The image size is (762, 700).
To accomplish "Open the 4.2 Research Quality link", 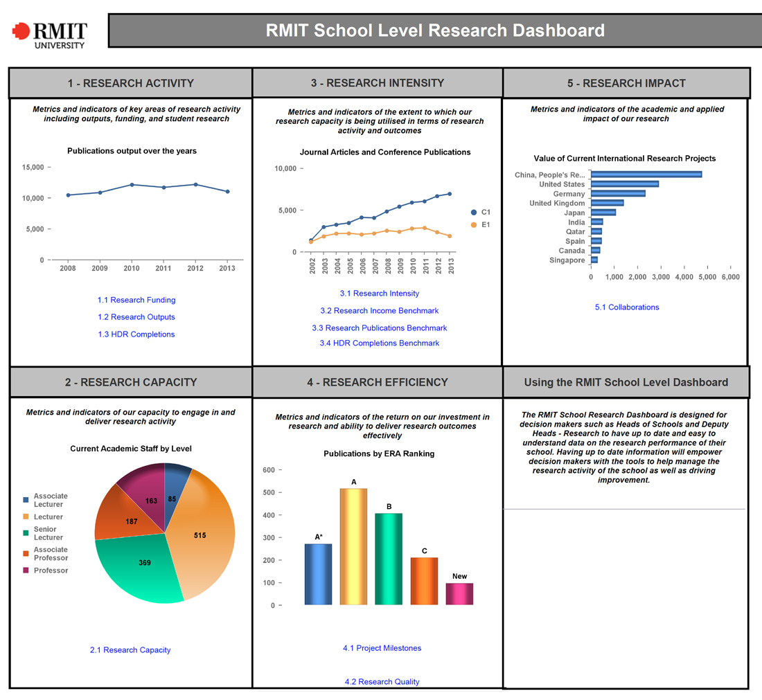I will coord(382,681).
